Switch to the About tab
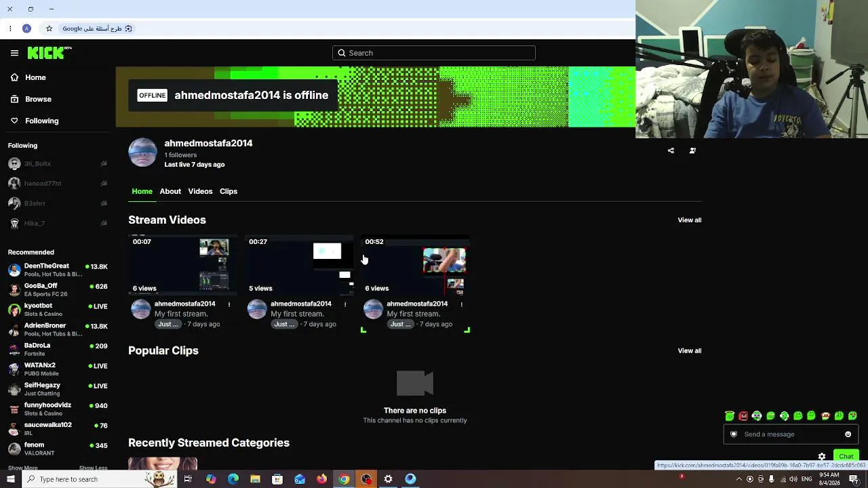Screen dimensions: 868x488 (x=170, y=191)
